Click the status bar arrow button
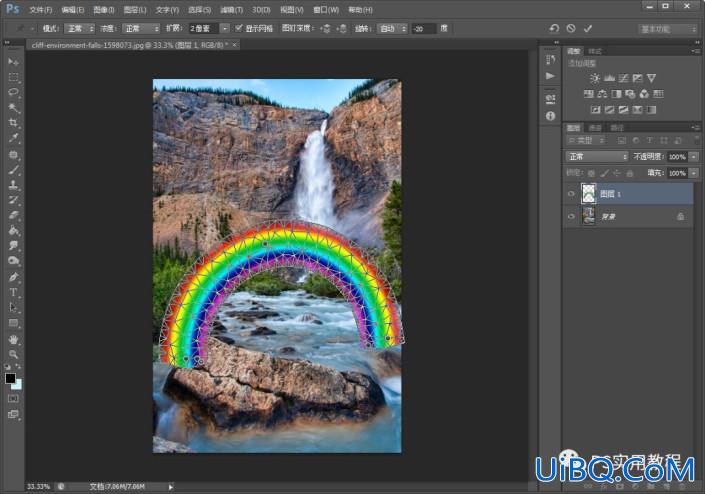The width and height of the screenshot is (705, 494). pyautogui.click(x=170, y=487)
